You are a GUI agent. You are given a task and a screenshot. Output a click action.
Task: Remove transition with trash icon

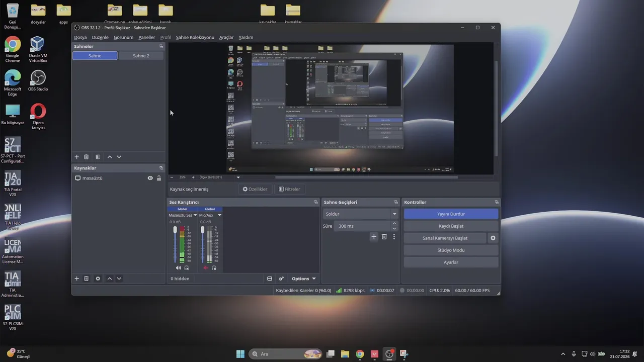tap(384, 237)
